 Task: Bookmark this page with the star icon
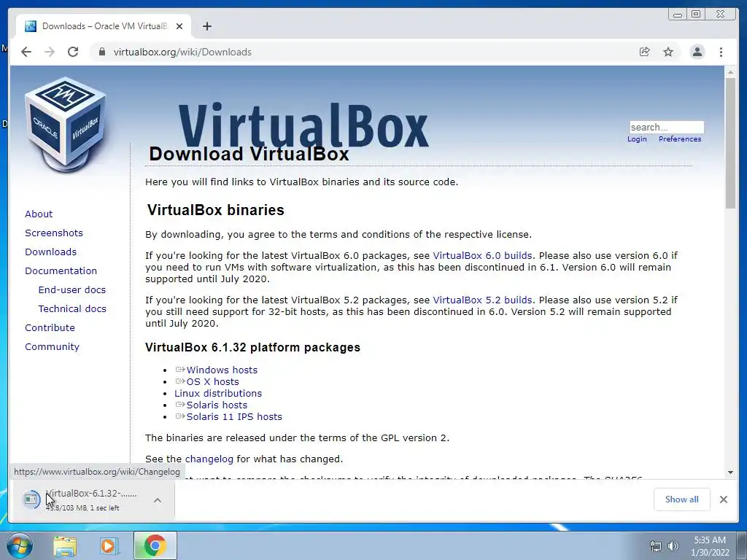pyautogui.click(x=668, y=52)
